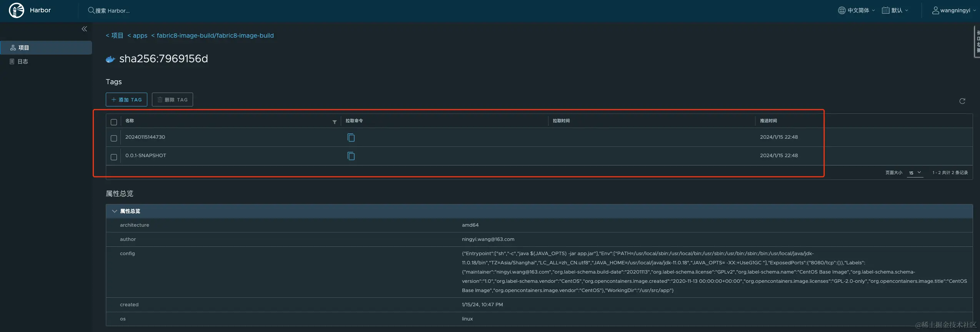Screen dimensions: 980x332
Task: Click tag name 20240115144730
Action: point(145,137)
